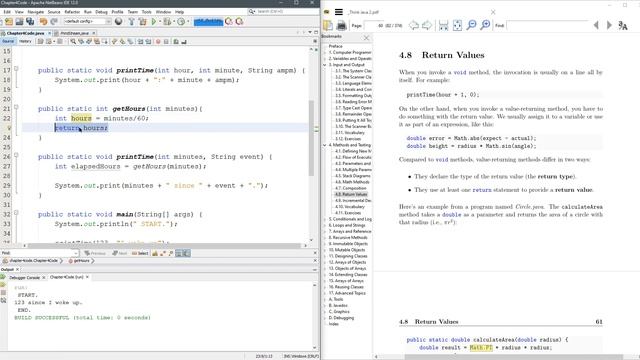640x360 pixels.
Task: Collapse the code fold at line 26
Action: [16, 155]
